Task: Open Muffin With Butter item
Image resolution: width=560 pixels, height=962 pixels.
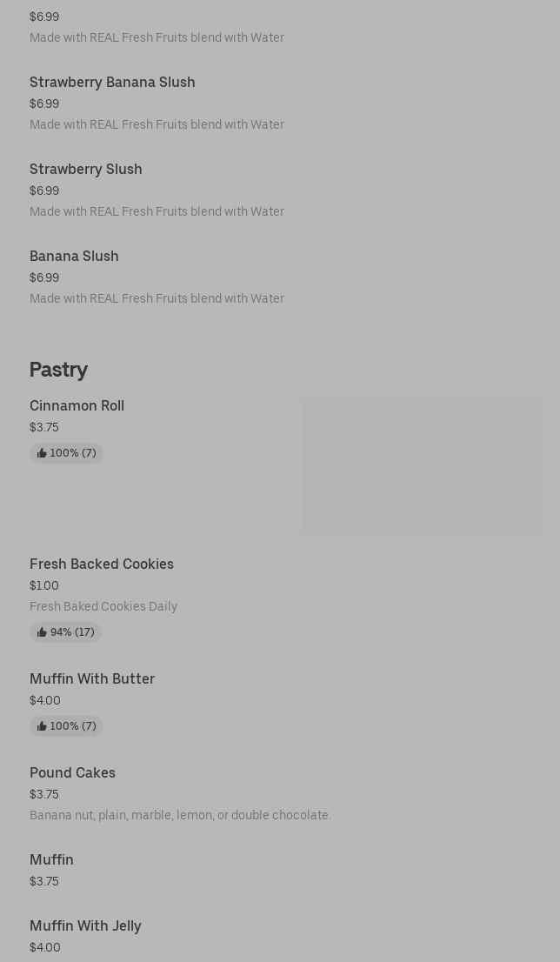Action: [92, 678]
